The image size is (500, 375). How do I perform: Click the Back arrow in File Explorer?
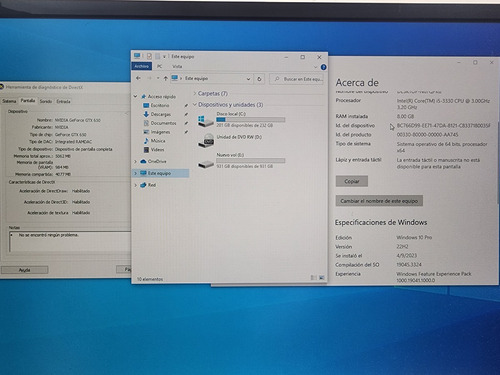point(138,78)
